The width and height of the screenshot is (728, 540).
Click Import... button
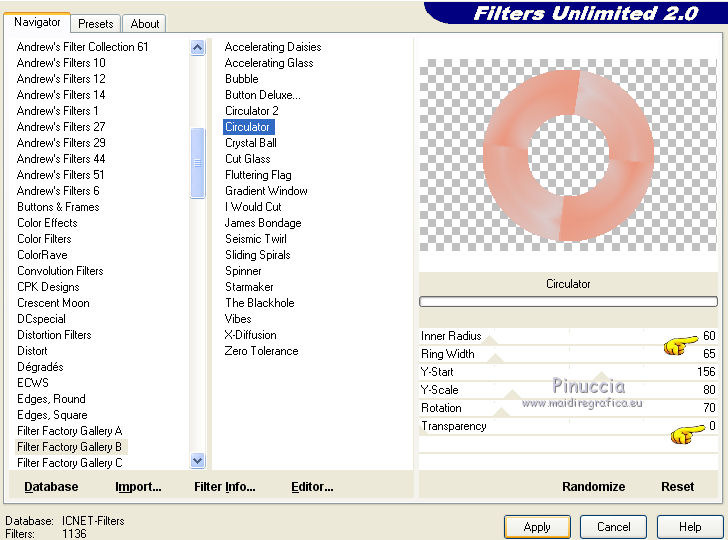click(138, 487)
